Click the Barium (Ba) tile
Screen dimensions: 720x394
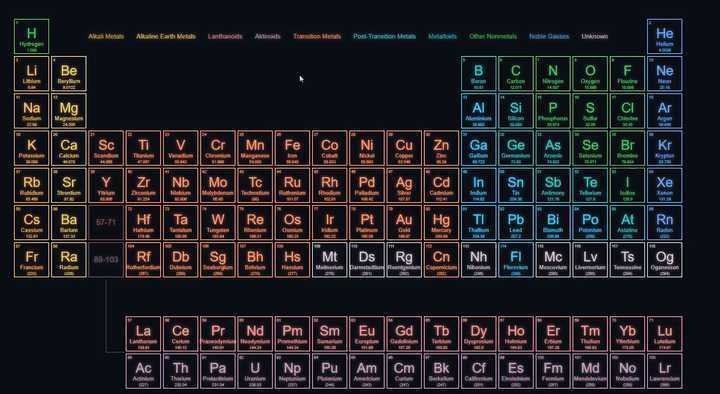coord(69,223)
